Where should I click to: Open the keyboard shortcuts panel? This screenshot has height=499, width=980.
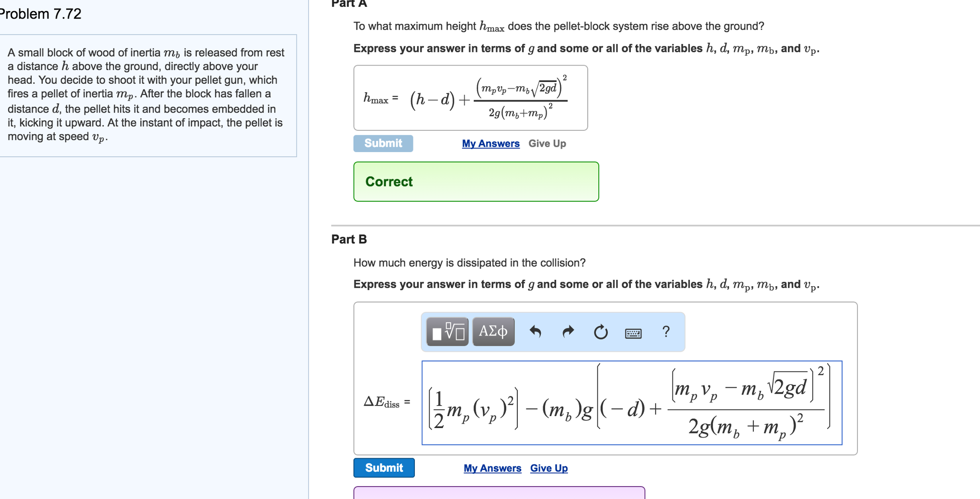point(632,333)
